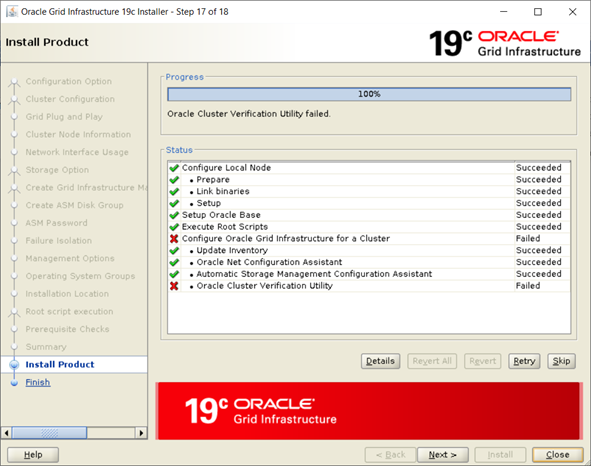Click the Java installer icon in title bar

[12, 12]
